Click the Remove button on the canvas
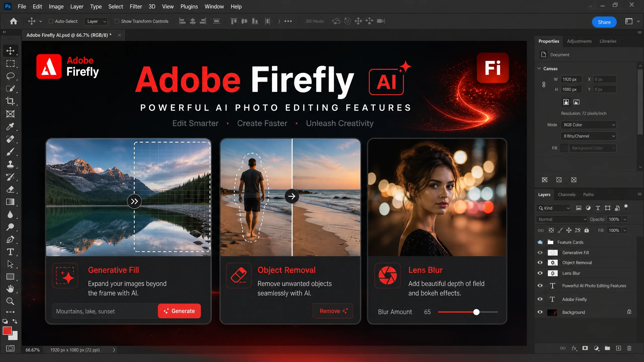 pos(333,311)
